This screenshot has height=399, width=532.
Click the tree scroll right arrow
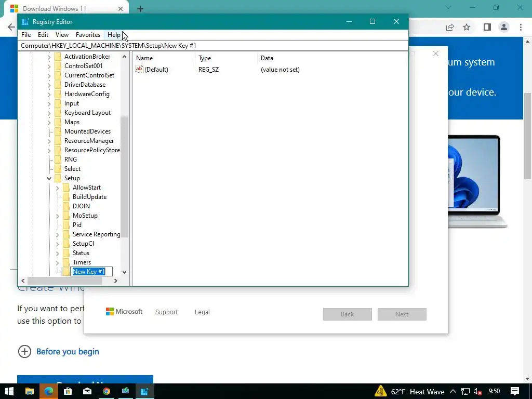(116, 281)
